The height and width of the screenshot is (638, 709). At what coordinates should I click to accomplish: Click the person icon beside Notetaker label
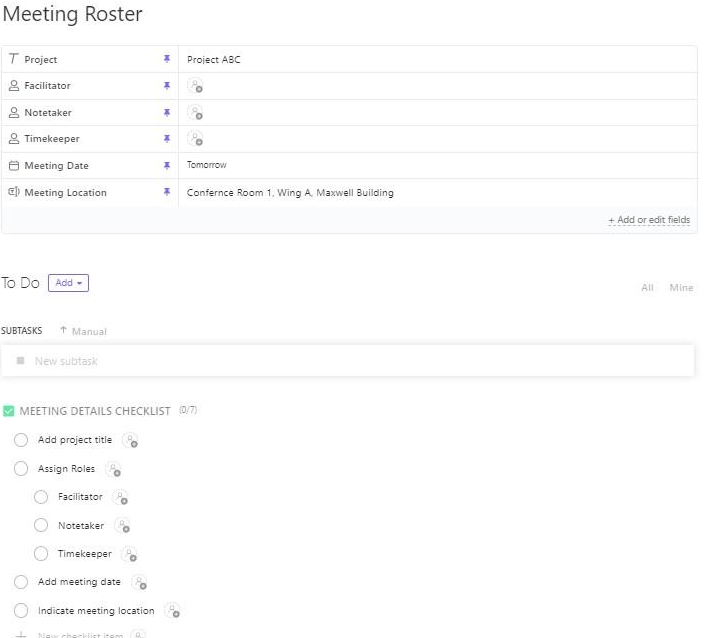pyautogui.click(x=14, y=112)
